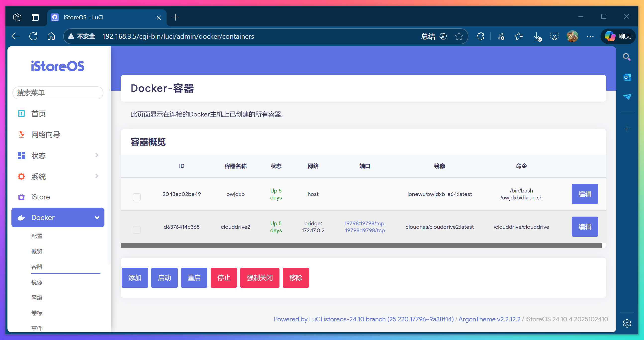
Task: Expand the 状态 submenu
Action: pos(97,155)
